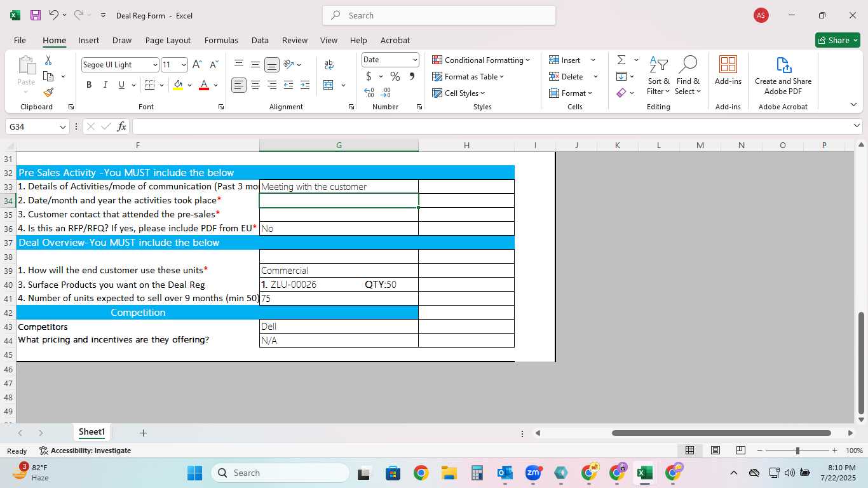
Task: Switch to the Insert tab
Action: tap(89, 40)
